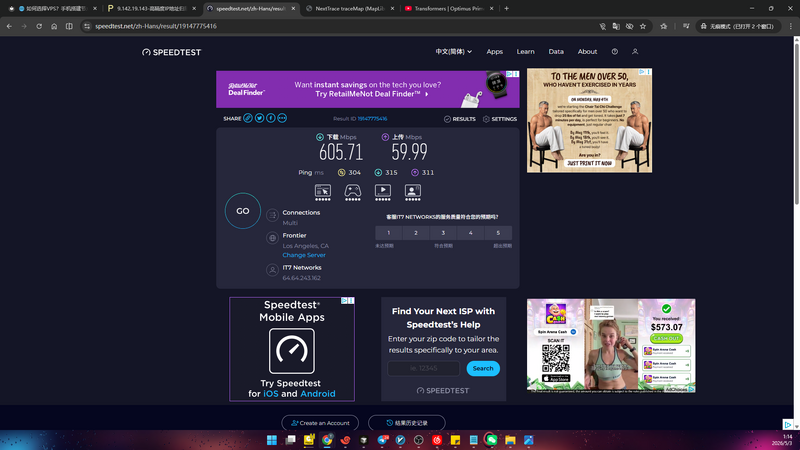800x450 pixels.
Task: Open the video streaming score icon
Action: (x=383, y=192)
